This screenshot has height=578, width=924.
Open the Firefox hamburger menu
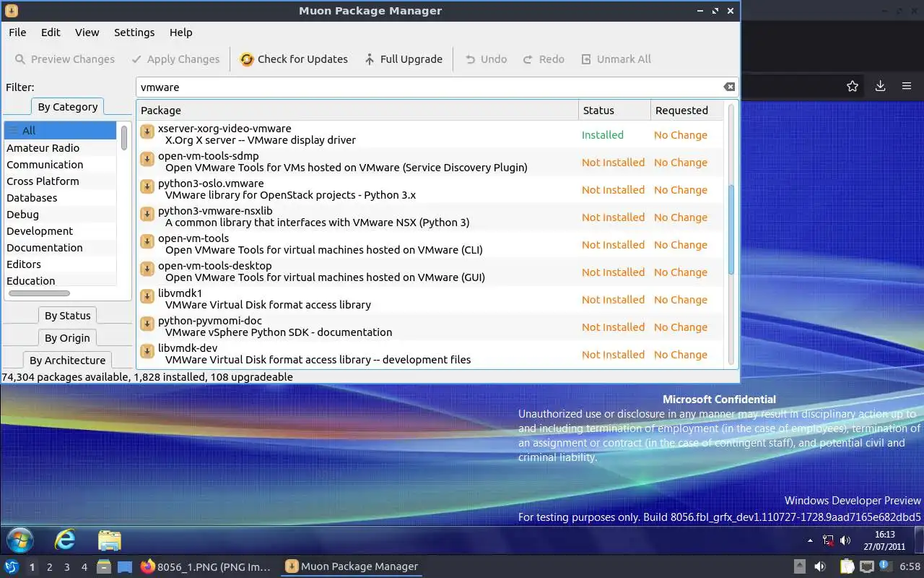point(907,86)
